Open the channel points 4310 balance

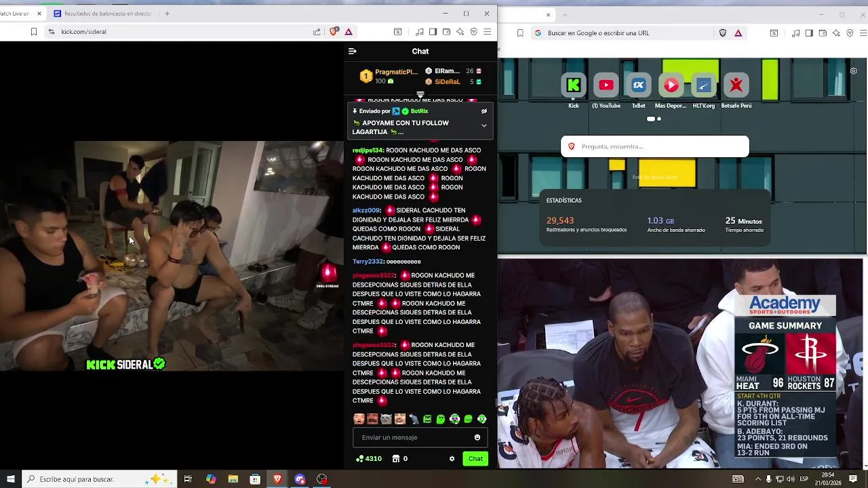(369, 459)
